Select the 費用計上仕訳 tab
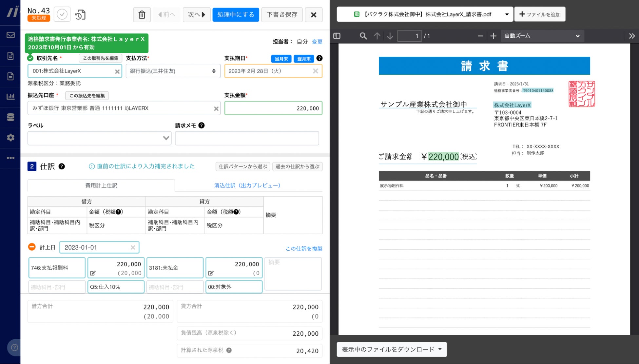Viewport: 639px width, 364px height. pyautogui.click(x=101, y=185)
